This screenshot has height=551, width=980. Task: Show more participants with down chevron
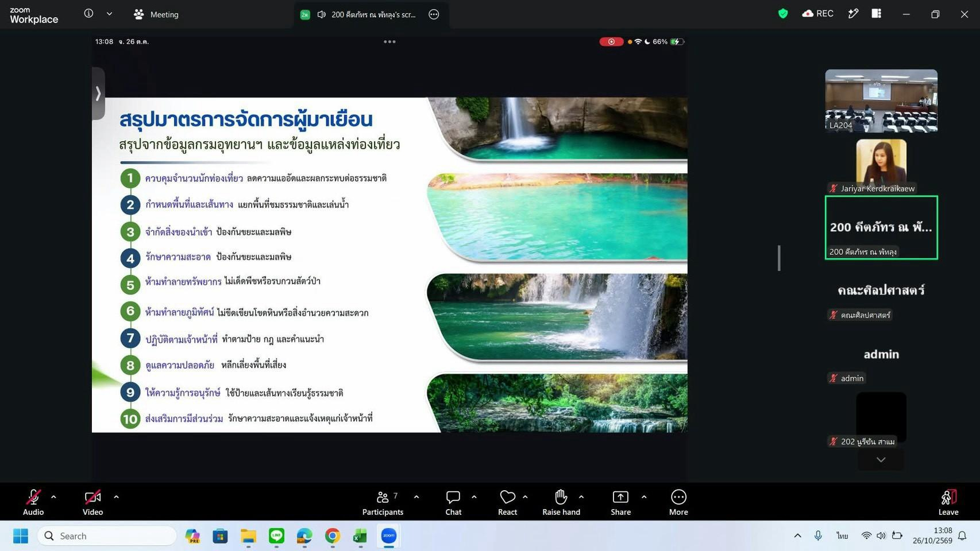click(881, 460)
